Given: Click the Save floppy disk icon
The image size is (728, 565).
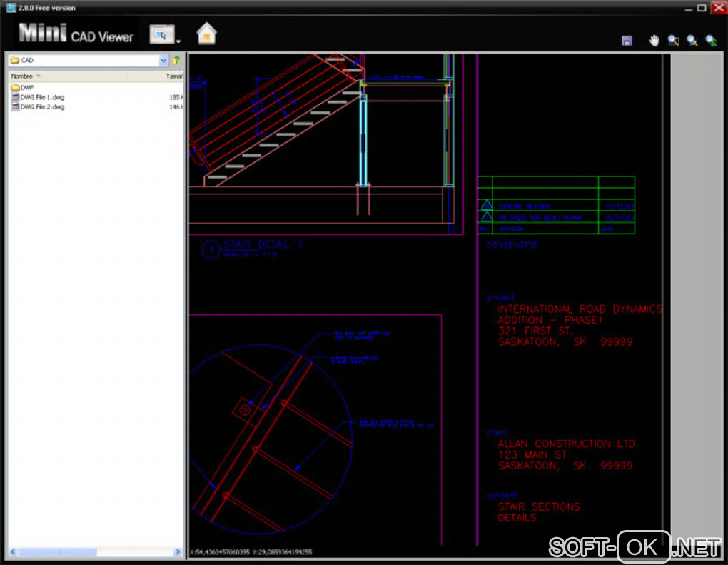Looking at the screenshot, I should pos(627,41).
